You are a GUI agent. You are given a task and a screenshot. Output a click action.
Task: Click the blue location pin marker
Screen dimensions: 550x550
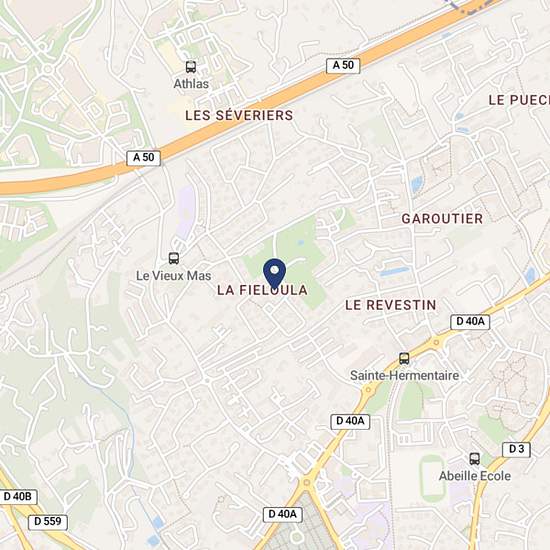point(275,274)
